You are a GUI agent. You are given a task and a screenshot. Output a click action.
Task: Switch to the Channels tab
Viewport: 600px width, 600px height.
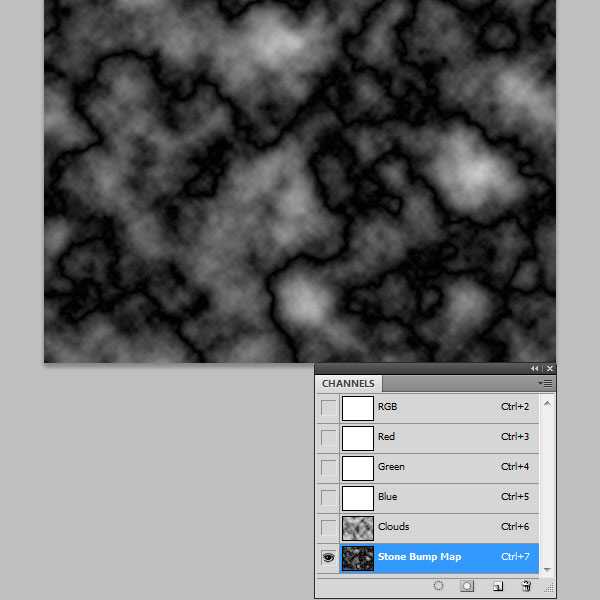click(348, 383)
